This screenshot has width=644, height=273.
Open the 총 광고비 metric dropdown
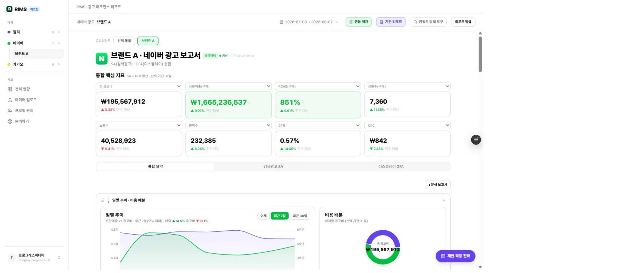click(139, 86)
